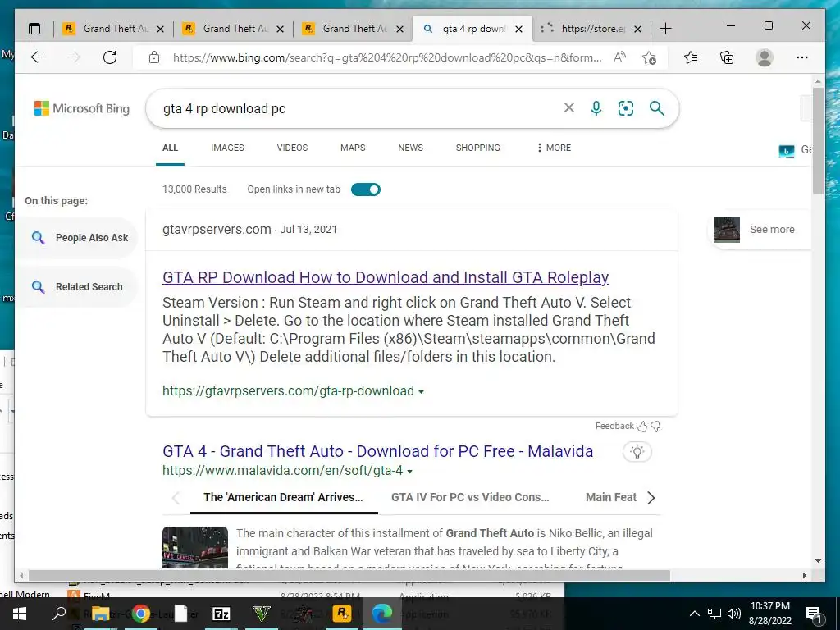Open the Collections icon
The height and width of the screenshot is (630, 840).
[727, 57]
